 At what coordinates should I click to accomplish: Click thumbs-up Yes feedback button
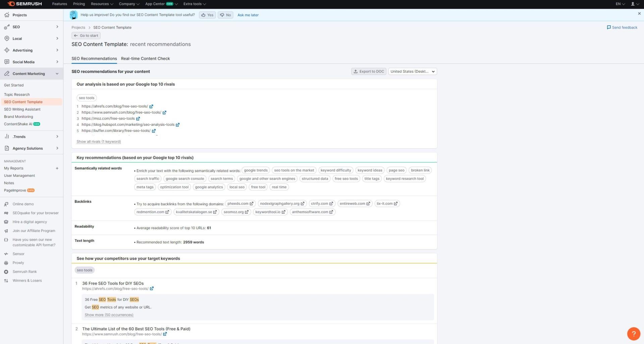pos(207,15)
